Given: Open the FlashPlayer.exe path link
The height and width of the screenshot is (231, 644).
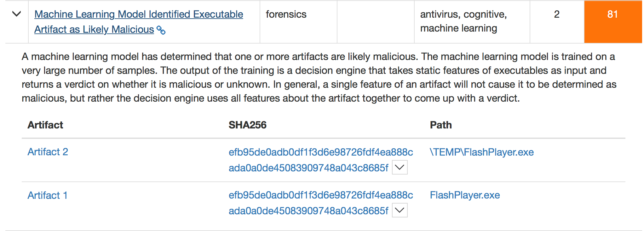Looking at the screenshot, I should pos(465,195).
